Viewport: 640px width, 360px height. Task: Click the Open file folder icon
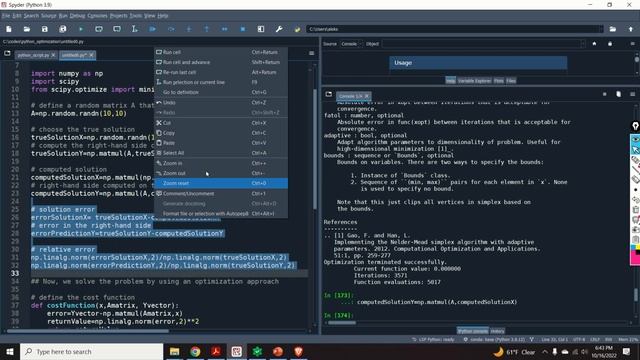[27, 29]
